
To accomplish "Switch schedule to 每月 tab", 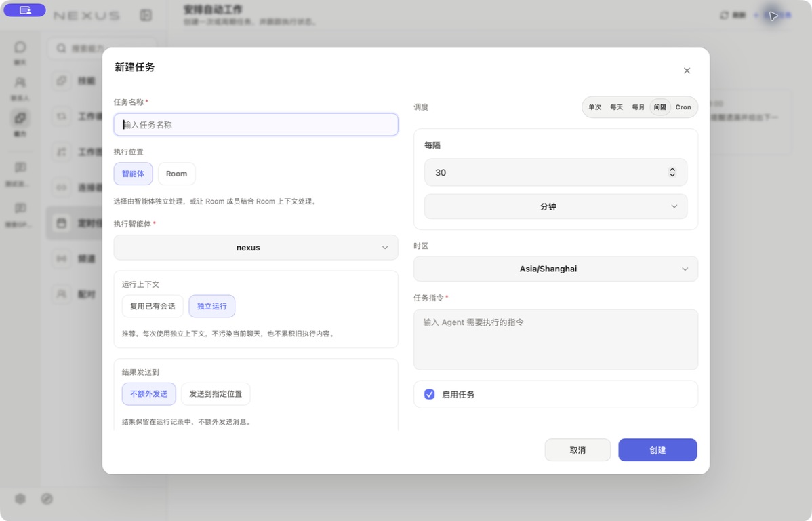I will [638, 107].
